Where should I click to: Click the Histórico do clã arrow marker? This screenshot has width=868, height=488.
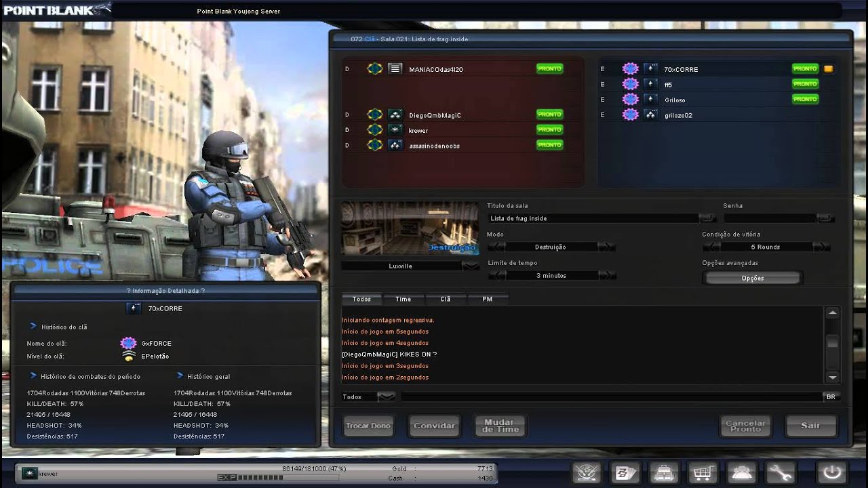tap(33, 326)
